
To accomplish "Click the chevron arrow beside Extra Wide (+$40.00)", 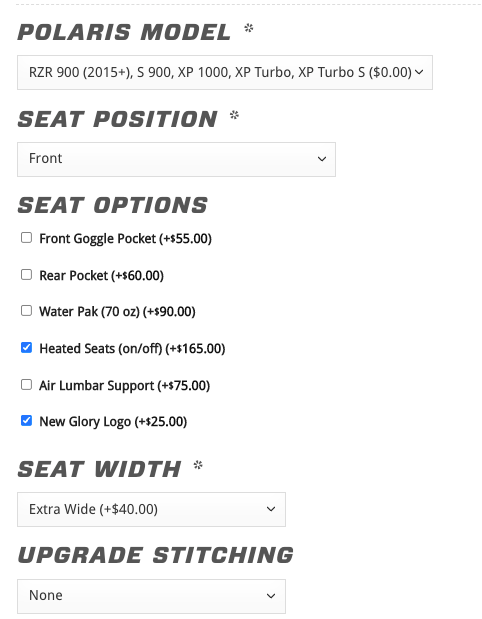I will [271, 509].
